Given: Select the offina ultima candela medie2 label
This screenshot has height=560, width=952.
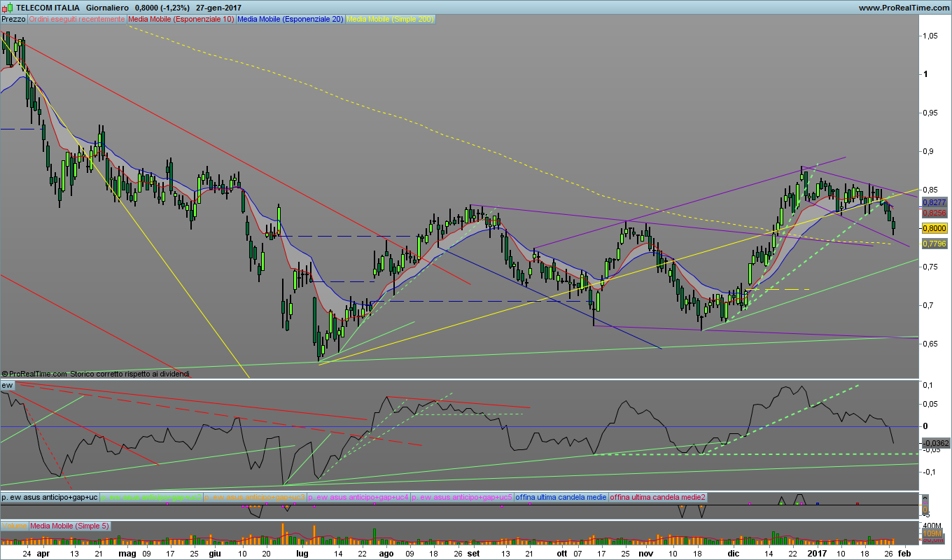Looking at the screenshot, I should 657,497.
